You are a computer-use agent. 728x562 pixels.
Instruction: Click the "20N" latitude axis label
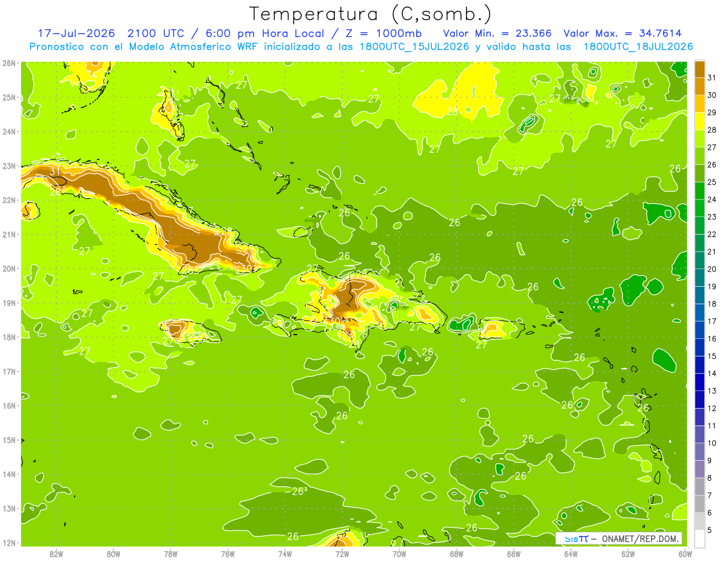coord(9,269)
